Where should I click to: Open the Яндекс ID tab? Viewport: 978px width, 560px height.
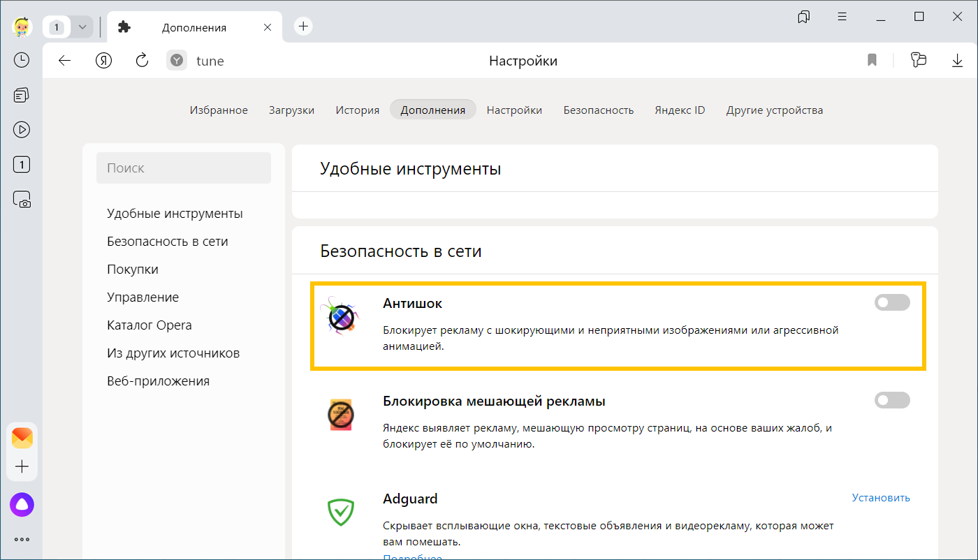tap(680, 110)
